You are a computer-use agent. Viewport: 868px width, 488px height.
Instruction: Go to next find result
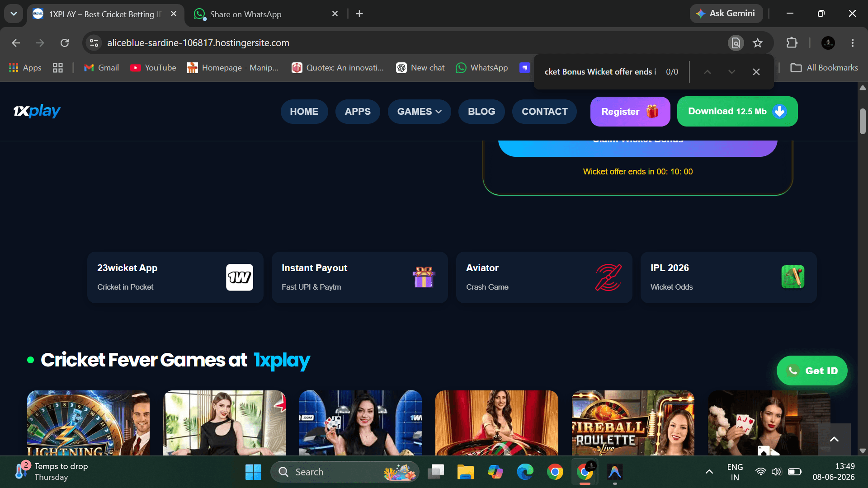point(732,72)
